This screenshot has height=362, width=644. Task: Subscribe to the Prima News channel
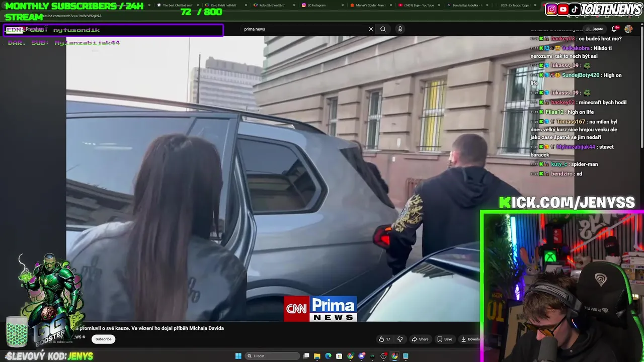pos(103,339)
